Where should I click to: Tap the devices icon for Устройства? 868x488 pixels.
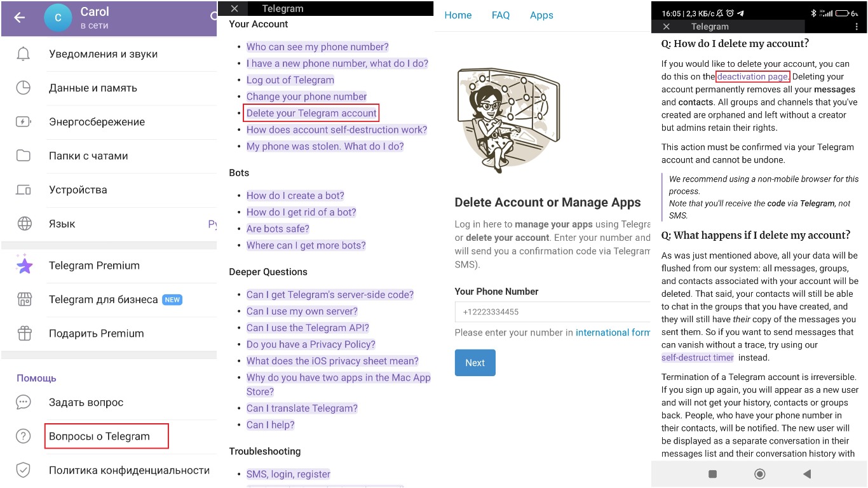coord(24,190)
